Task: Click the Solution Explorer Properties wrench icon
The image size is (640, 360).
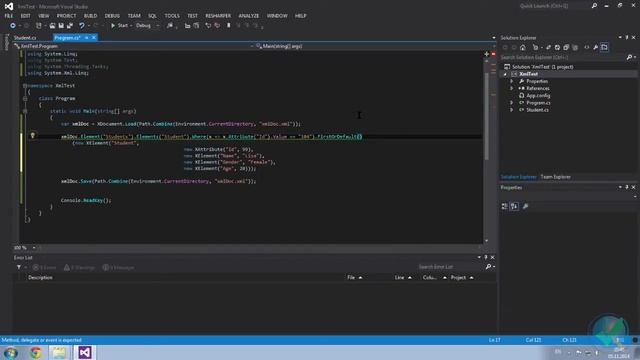Action: [596, 48]
